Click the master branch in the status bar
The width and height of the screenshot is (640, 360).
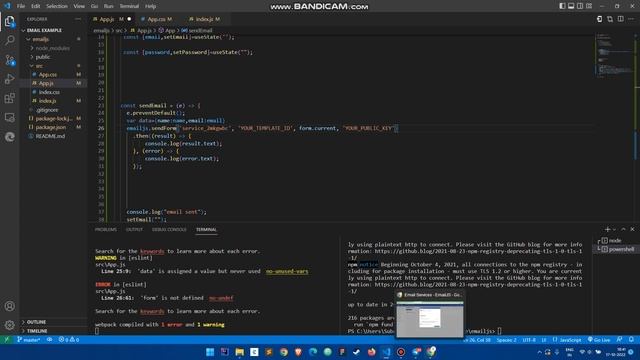click(29, 340)
